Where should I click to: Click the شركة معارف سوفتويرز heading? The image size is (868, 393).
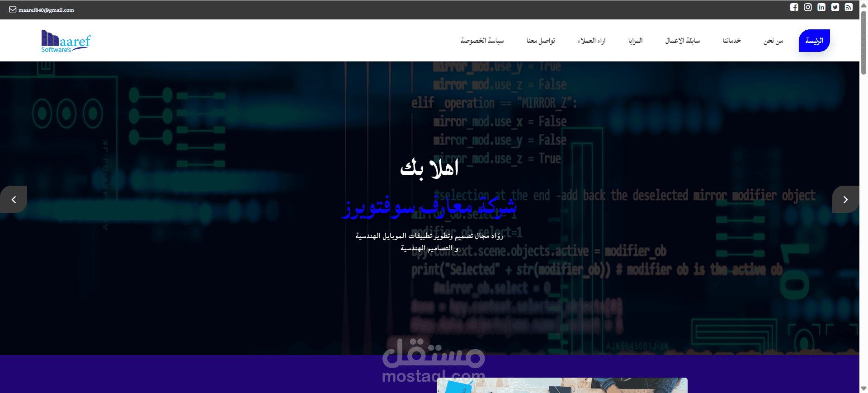tap(429, 207)
